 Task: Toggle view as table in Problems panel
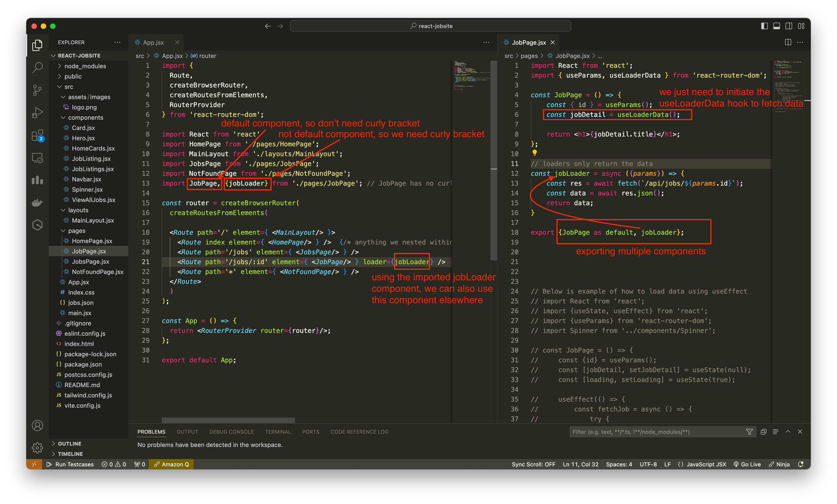point(776,432)
